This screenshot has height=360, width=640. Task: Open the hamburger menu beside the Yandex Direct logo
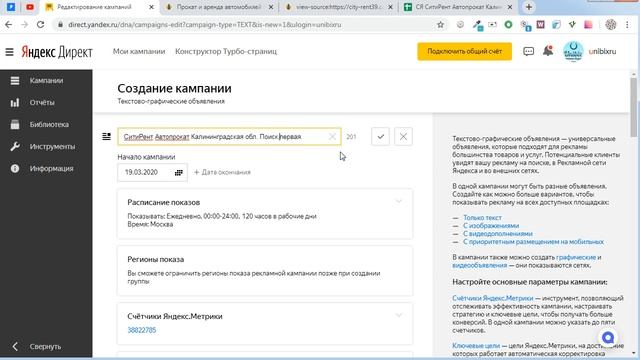pyautogui.click(x=9, y=52)
